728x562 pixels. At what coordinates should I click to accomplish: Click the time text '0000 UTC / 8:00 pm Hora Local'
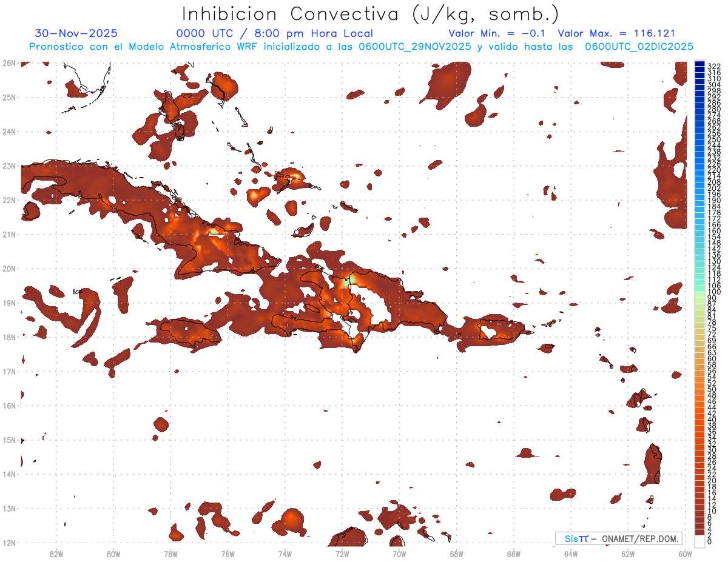coord(275,33)
